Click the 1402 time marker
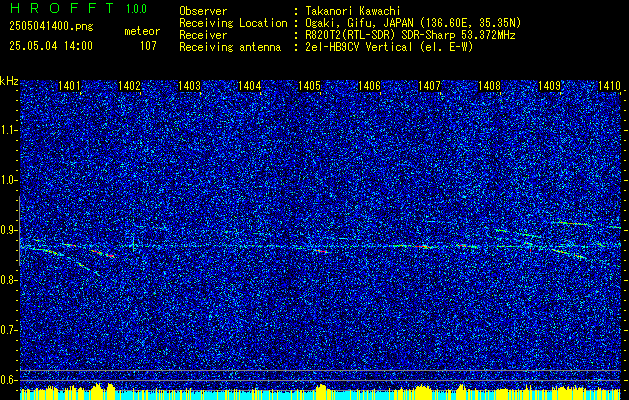The image size is (629, 400). click(129, 85)
